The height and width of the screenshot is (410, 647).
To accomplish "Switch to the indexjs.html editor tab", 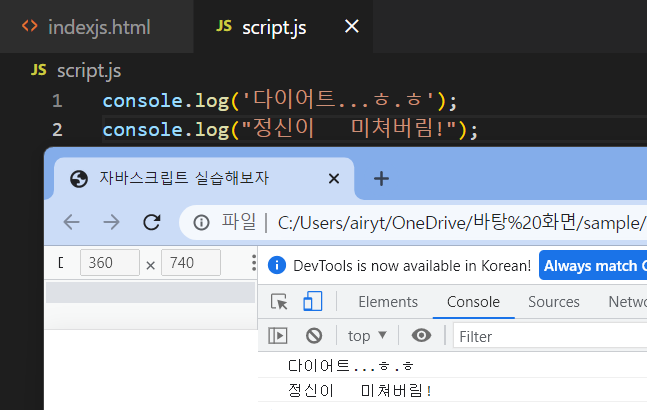I will click(x=97, y=27).
